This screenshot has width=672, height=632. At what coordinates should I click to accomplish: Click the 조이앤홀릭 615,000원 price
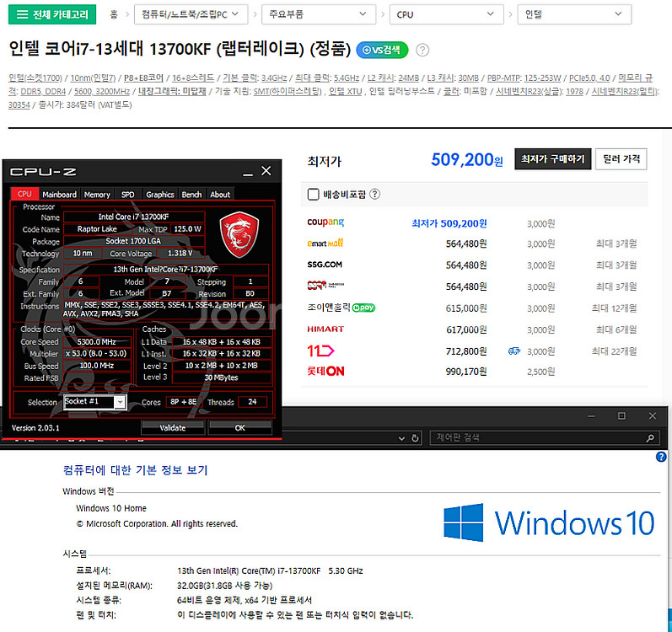[466, 308]
